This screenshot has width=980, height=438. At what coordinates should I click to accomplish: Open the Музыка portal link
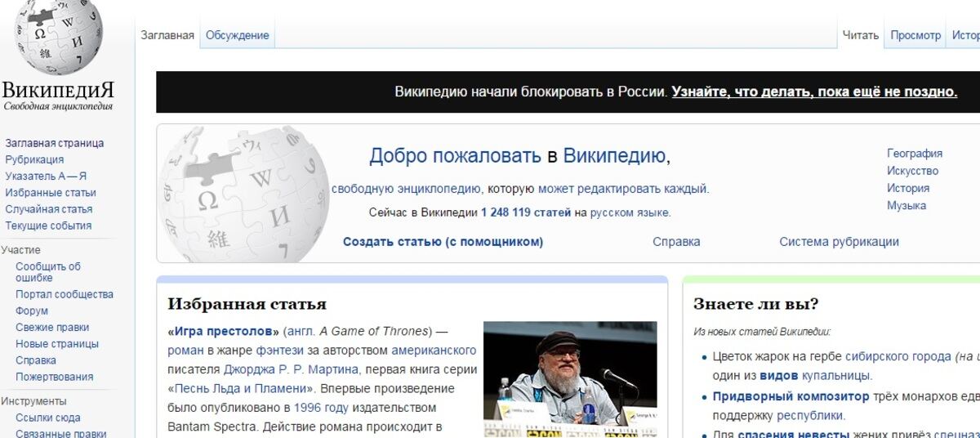[x=906, y=206]
